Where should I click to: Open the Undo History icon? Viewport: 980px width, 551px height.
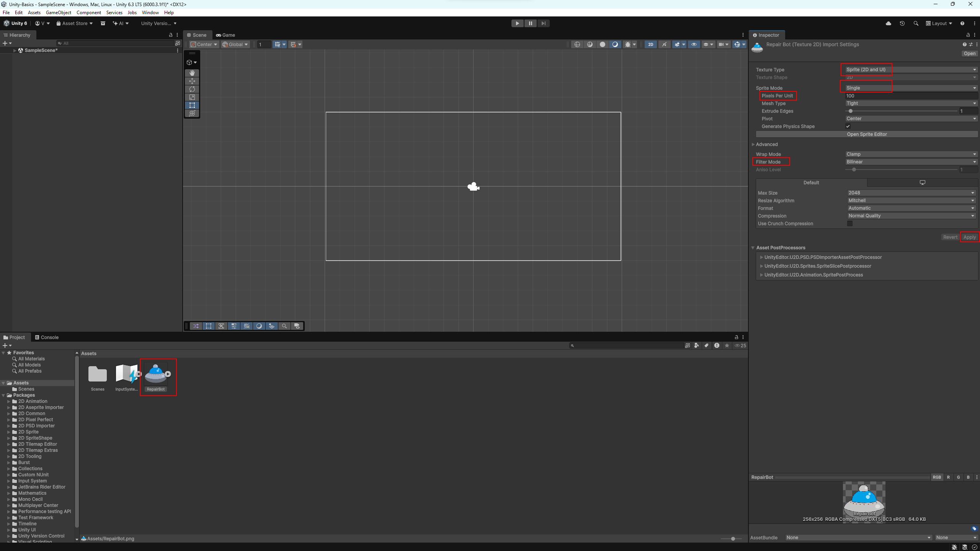click(x=902, y=23)
